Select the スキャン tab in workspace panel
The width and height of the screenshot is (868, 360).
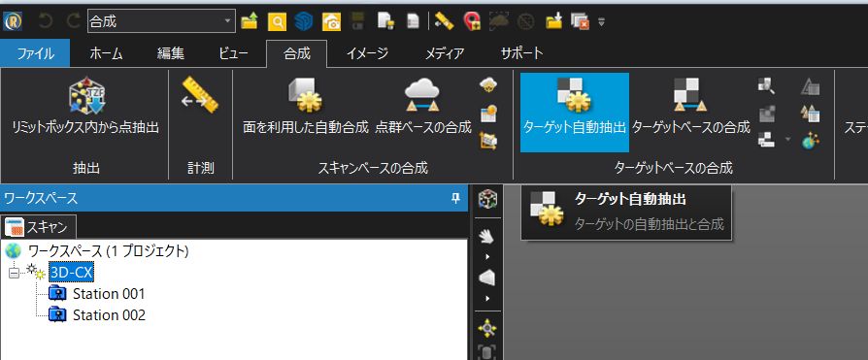click(38, 226)
